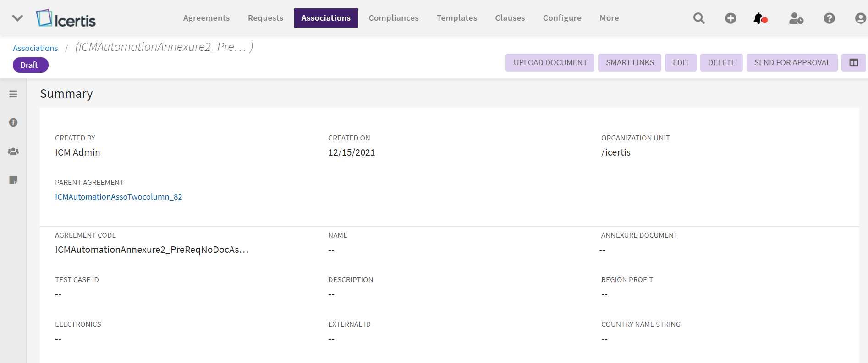Open the notifications bell
The height and width of the screenshot is (363, 868).
(759, 18)
